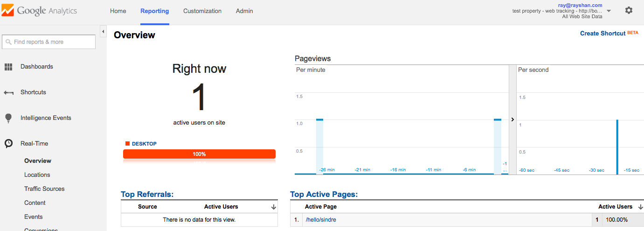Sort Top Referrals by Active Users arrow
Viewport: 644px width, 231px height.
click(273, 207)
